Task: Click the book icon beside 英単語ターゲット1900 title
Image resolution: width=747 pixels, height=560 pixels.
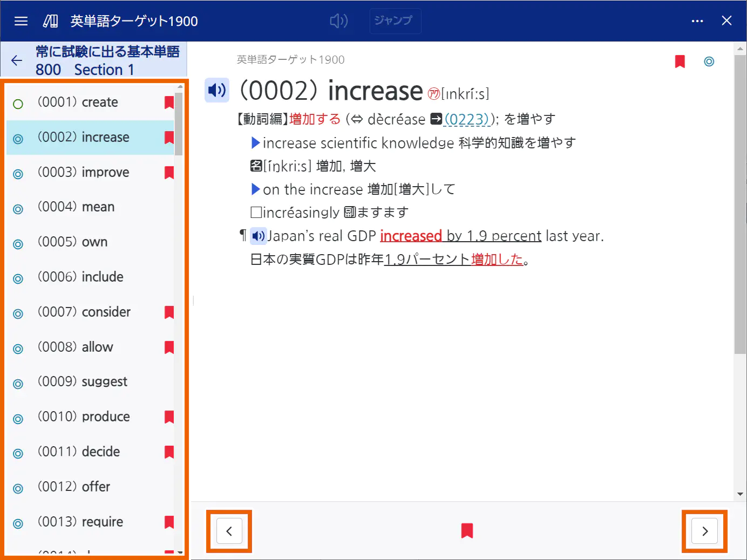Action: (51, 21)
